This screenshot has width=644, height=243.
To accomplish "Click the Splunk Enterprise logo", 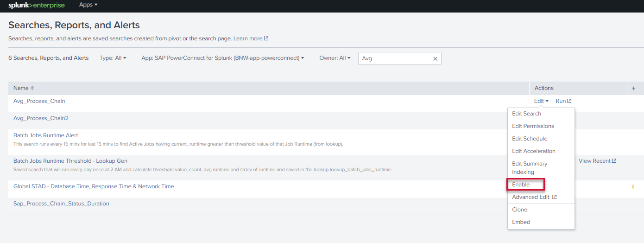I will point(37,6).
